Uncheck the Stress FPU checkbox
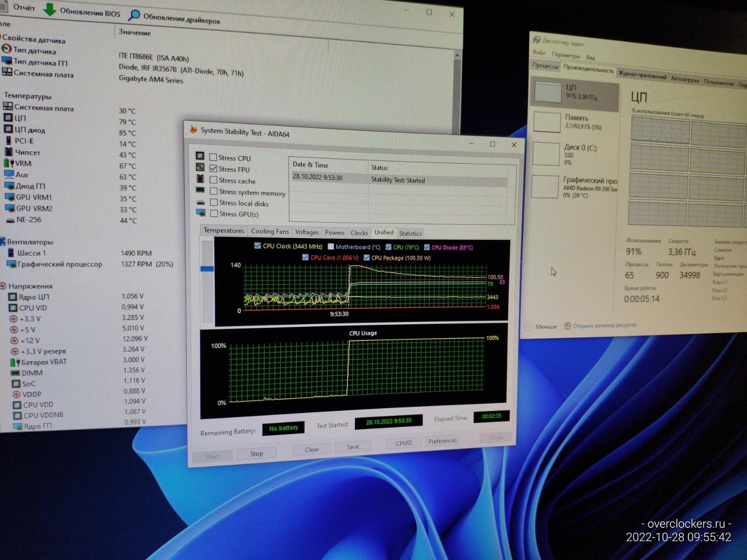The height and width of the screenshot is (560, 747). click(x=213, y=168)
